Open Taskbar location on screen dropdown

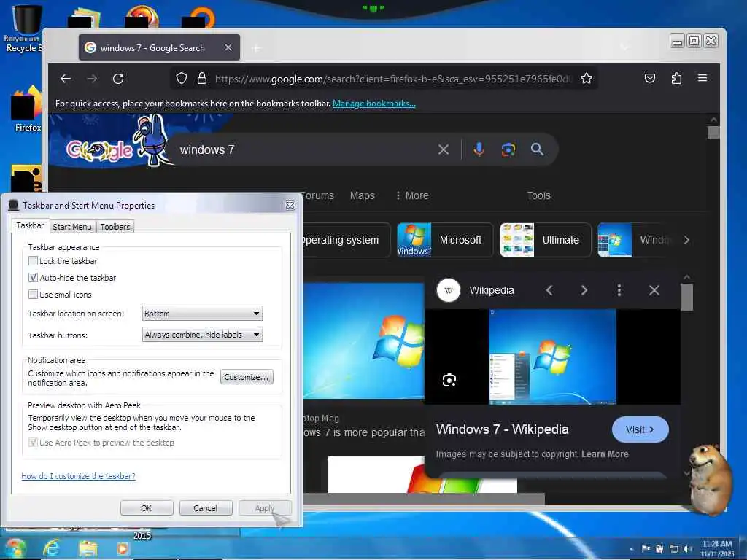point(203,314)
